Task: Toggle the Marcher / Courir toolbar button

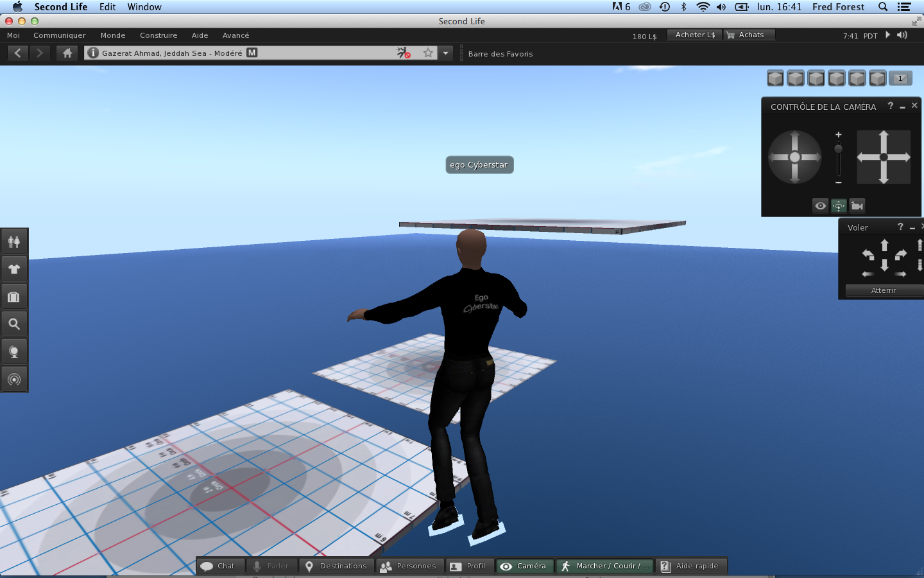Action: (x=604, y=566)
